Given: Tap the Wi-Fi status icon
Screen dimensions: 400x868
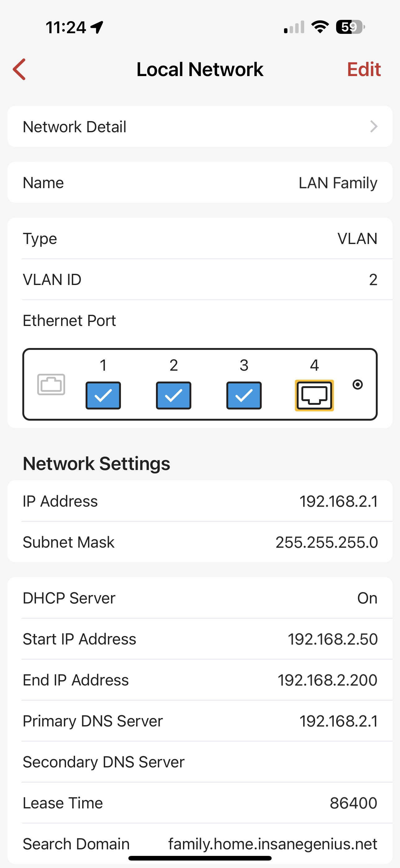Looking at the screenshot, I should pyautogui.click(x=320, y=27).
